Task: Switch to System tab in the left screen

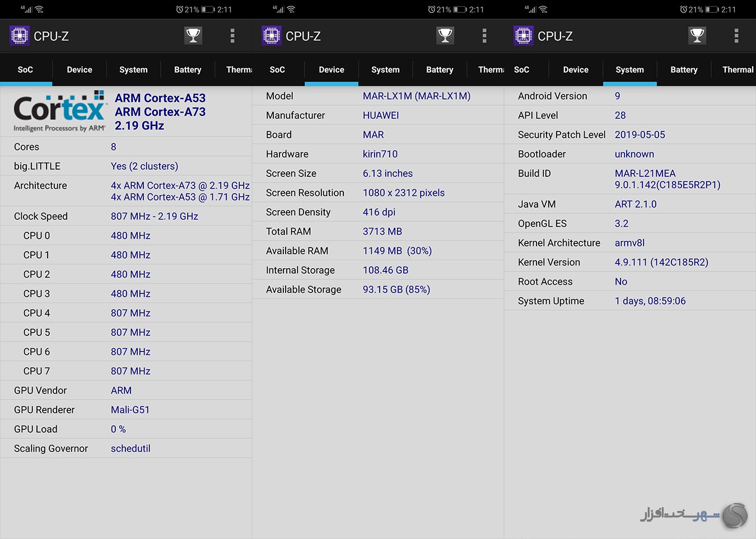Action: coord(133,69)
